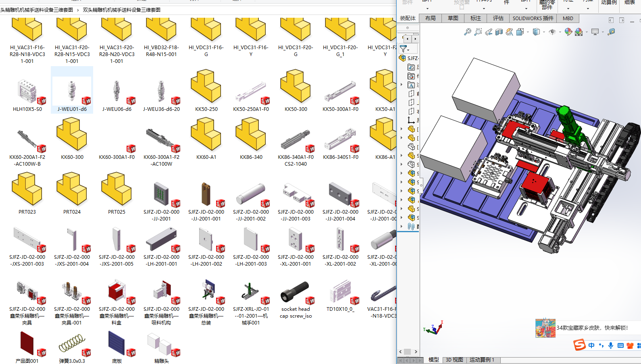Open the ad link 34款宝藏家乡皮肤
The width and height of the screenshot is (641, 364).
tap(592, 328)
